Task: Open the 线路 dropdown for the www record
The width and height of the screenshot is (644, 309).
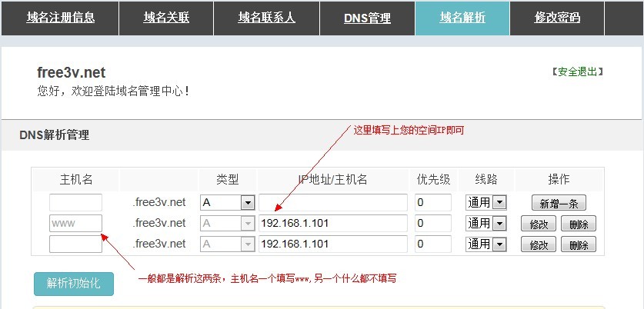Action: point(499,224)
